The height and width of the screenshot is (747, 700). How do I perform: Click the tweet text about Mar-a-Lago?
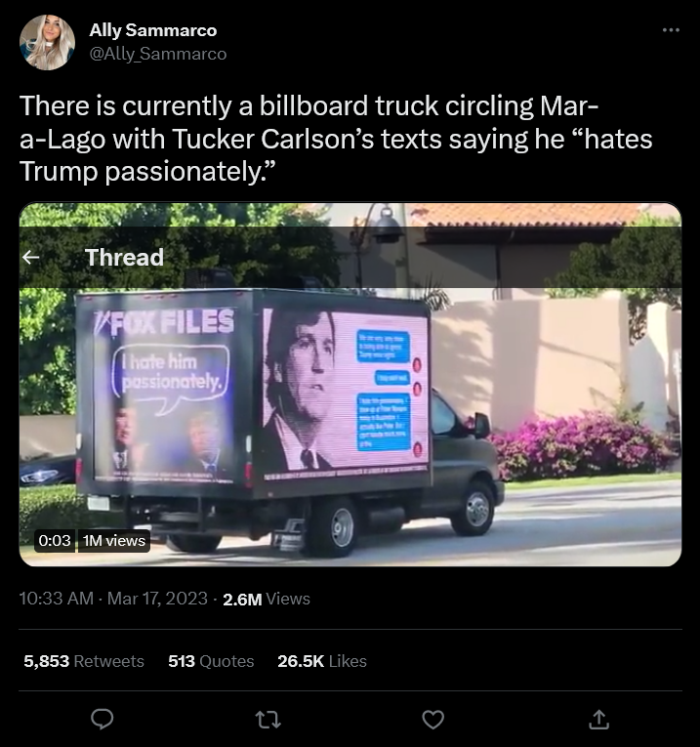click(x=336, y=139)
